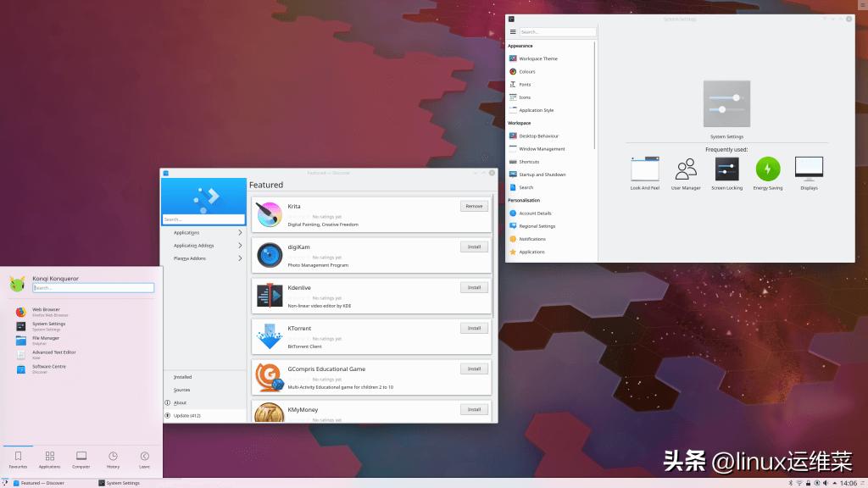Expand Plasma Addons category in Discover
Viewport: 868px width, 488px height.
click(x=204, y=258)
